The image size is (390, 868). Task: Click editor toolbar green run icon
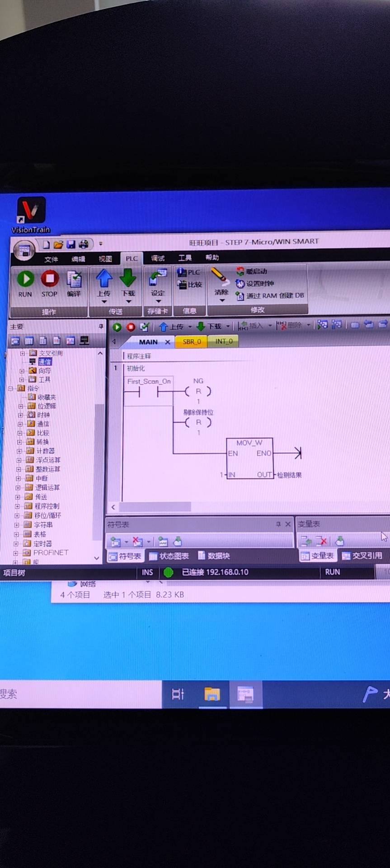[x=117, y=327]
